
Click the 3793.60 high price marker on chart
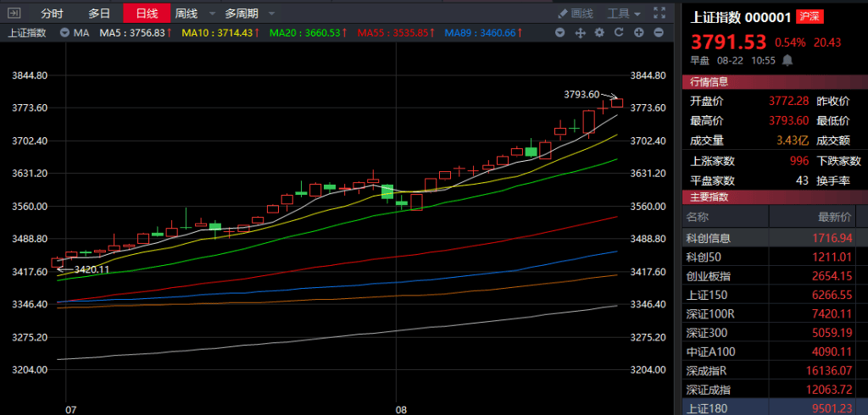tap(581, 94)
